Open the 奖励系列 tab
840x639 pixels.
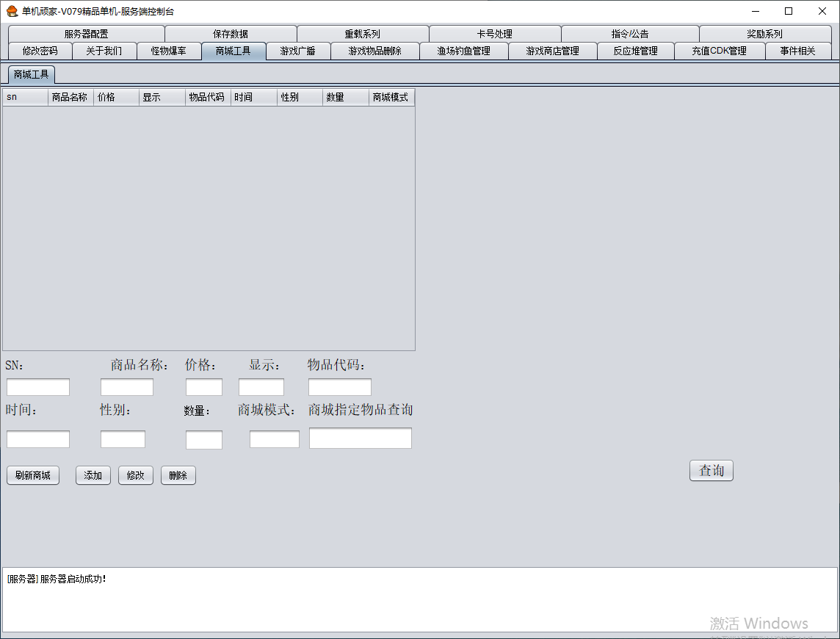click(764, 34)
